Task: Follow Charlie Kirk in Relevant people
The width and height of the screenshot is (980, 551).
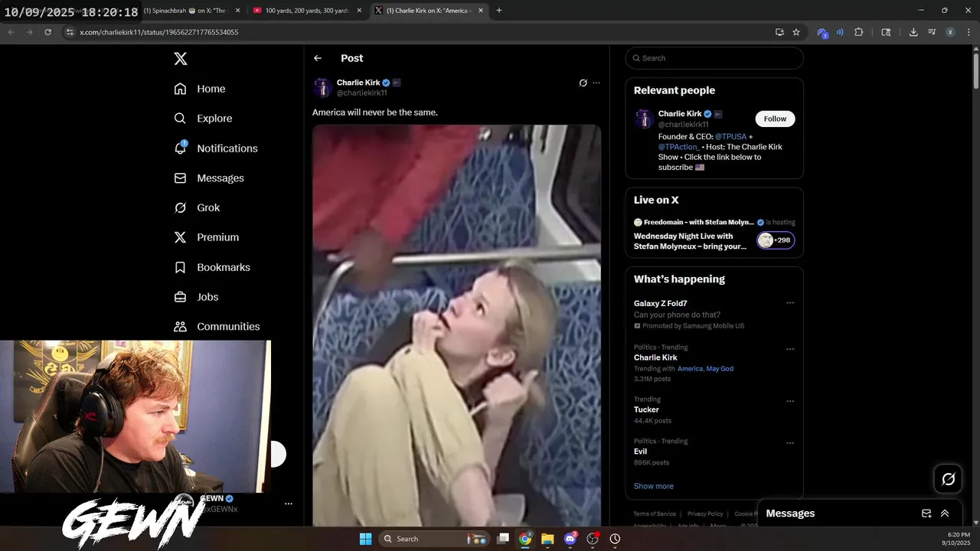Action: coord(775,119)
